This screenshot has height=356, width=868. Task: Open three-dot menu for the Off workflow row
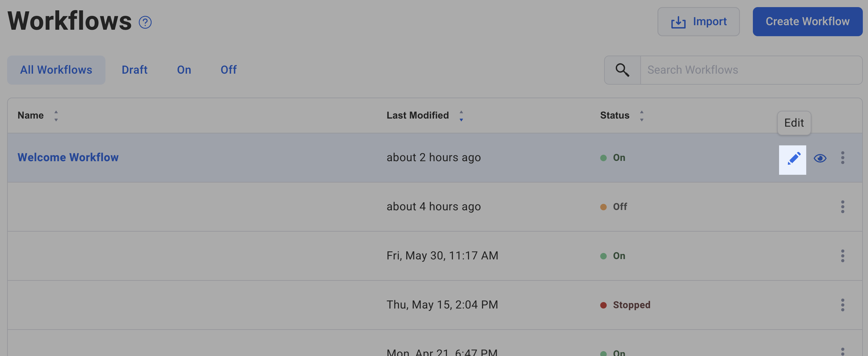coord(842,207)
